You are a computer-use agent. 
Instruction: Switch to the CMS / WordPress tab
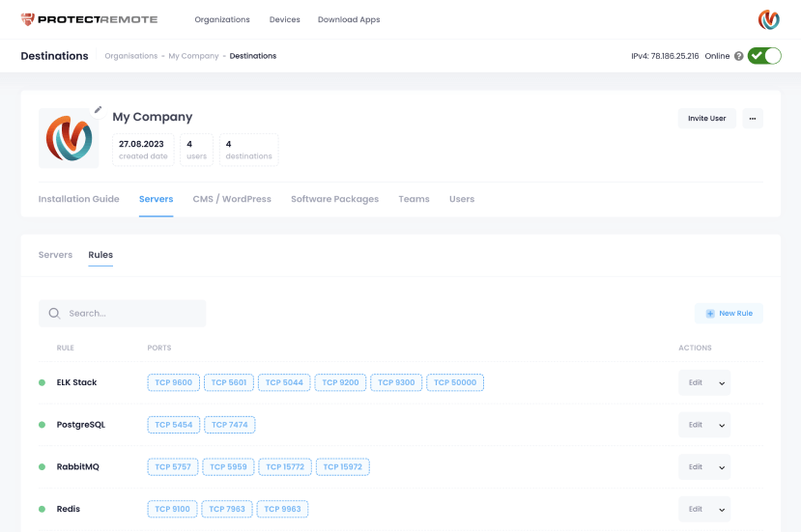coord(232,199)
